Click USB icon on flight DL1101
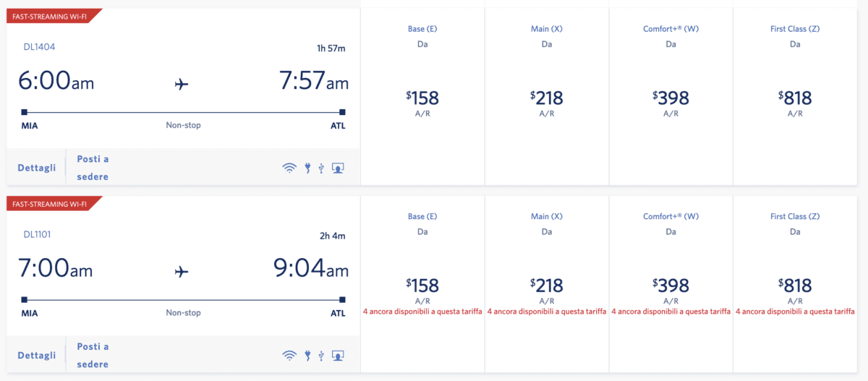This screenshot has height=381, width=868. click(x=321, y=355)
